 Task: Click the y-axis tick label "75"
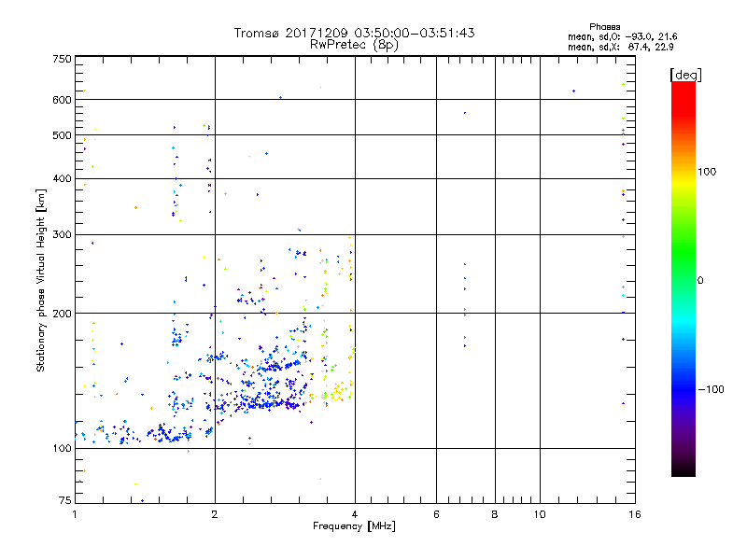click(x=65, y=500)
